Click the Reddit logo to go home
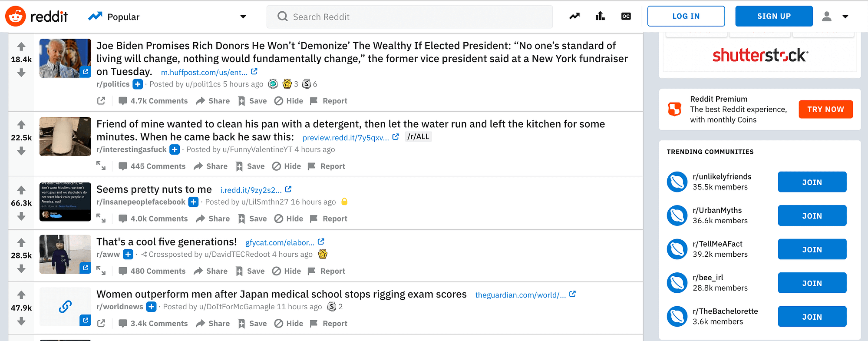 (x=36, y=17)
